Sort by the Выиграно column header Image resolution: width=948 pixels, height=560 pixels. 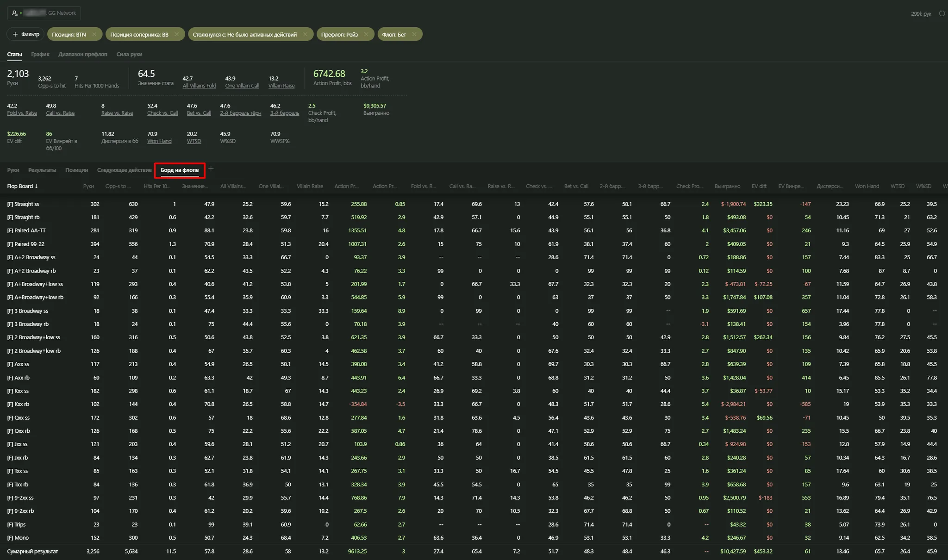click(x=727, y=186)
